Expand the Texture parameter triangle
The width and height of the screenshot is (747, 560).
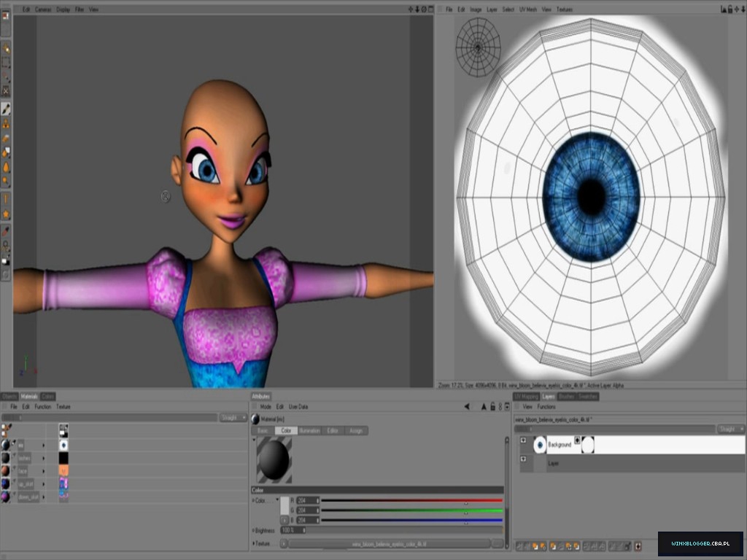click(x=253, y=543)
